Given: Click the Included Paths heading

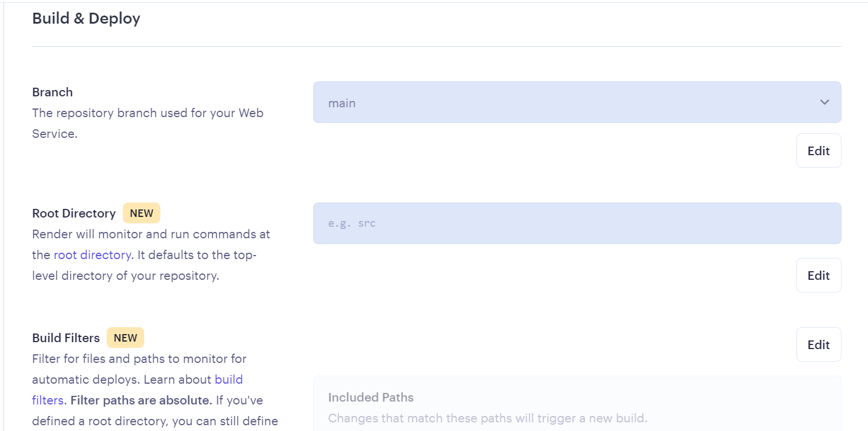Looking at the screenshot, I should pos(371,398).
